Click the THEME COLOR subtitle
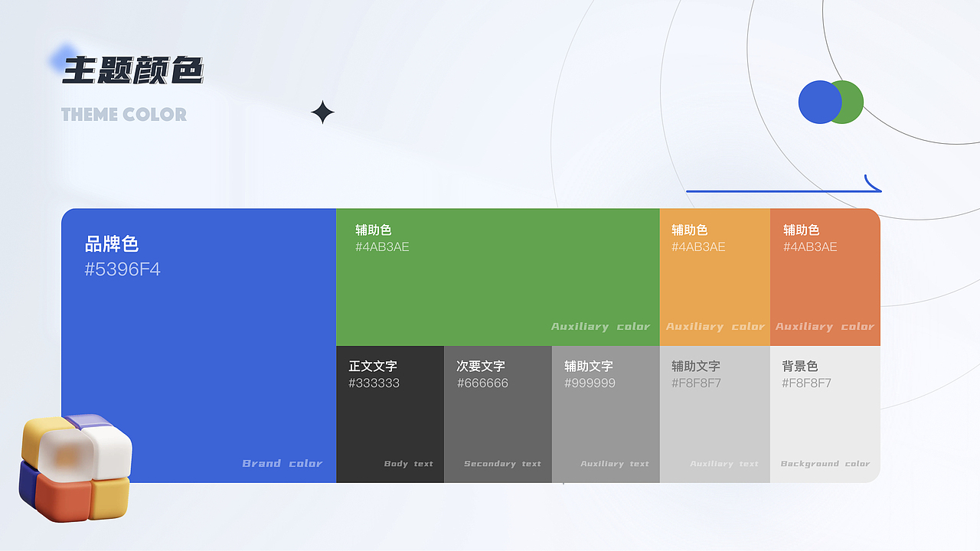Viewport: 980px width, 551px height. point(124,115)
